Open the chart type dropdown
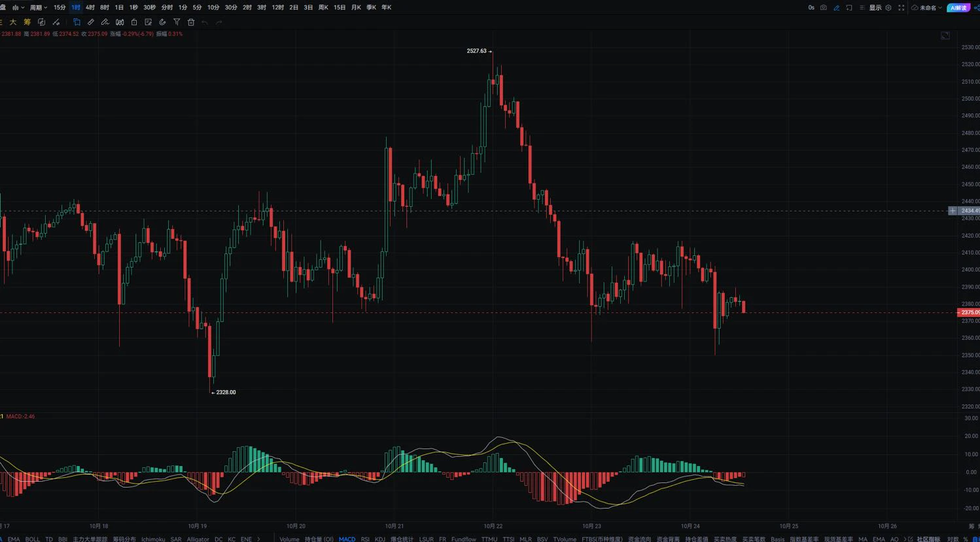 point(18,8)
